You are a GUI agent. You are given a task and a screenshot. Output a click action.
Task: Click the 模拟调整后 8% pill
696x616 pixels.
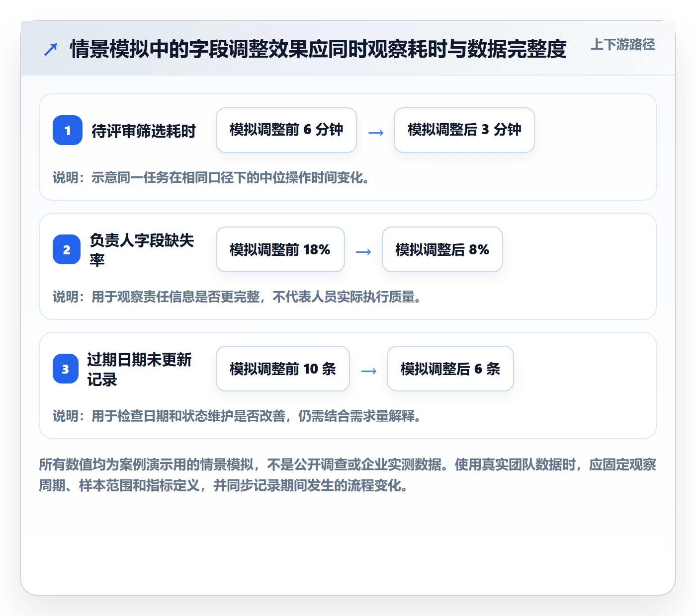point(442,249)
